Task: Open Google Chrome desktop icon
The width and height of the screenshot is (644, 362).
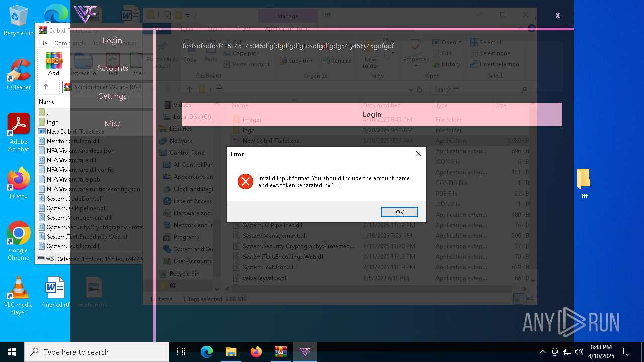Action: tap(18, 241)
